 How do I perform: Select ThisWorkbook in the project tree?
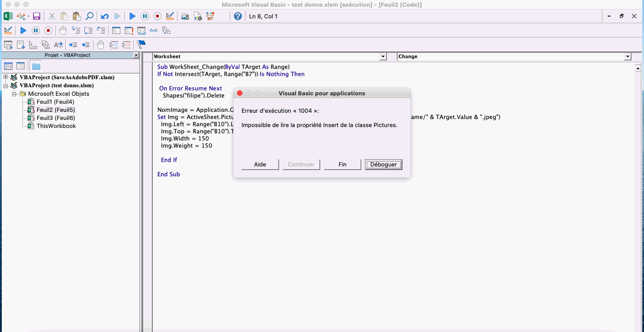(56, 126)
